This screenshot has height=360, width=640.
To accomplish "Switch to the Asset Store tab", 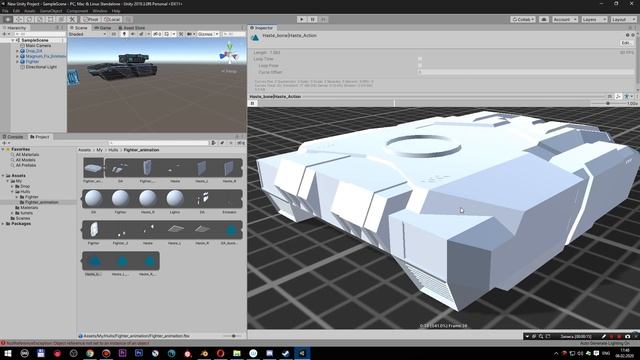I will 132,28.
